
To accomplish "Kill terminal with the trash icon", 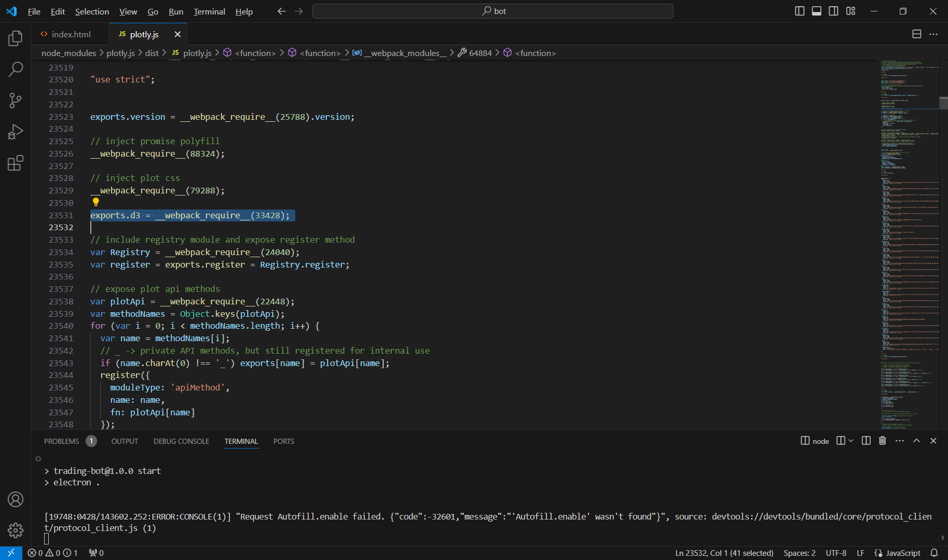I will tap(882, 441).
